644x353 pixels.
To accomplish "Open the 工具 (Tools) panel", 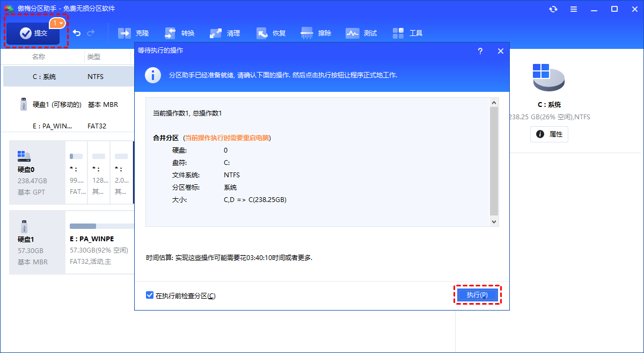I will point(408,33).
